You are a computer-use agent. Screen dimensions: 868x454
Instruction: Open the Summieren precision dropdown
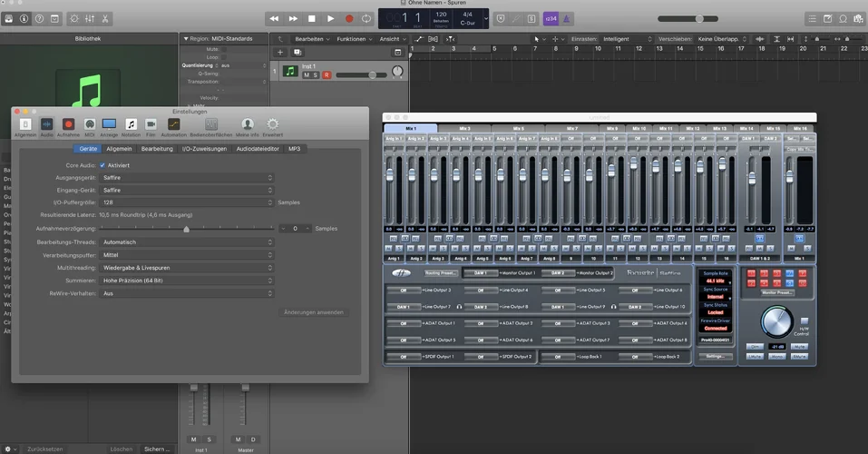click(x=186, y=281)
